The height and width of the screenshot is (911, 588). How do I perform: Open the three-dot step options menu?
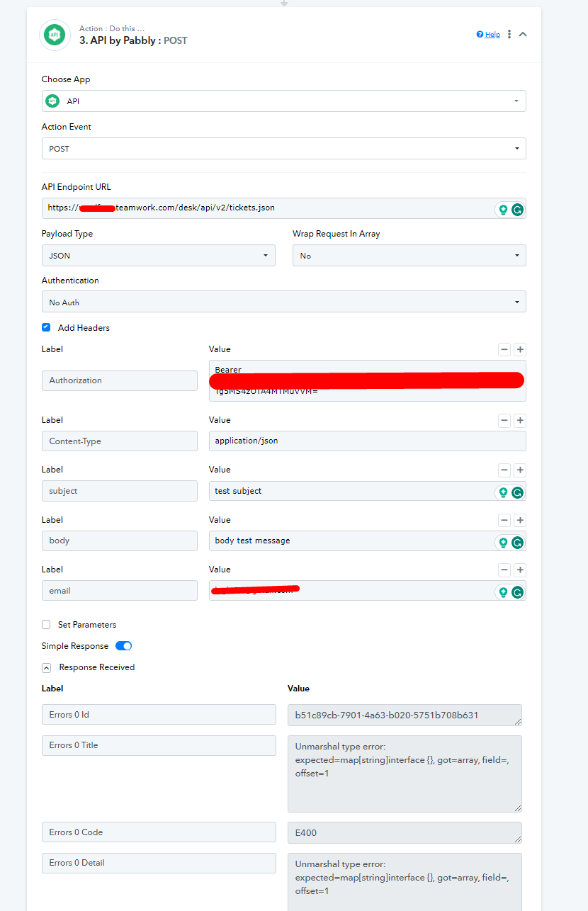click(509, 34)
